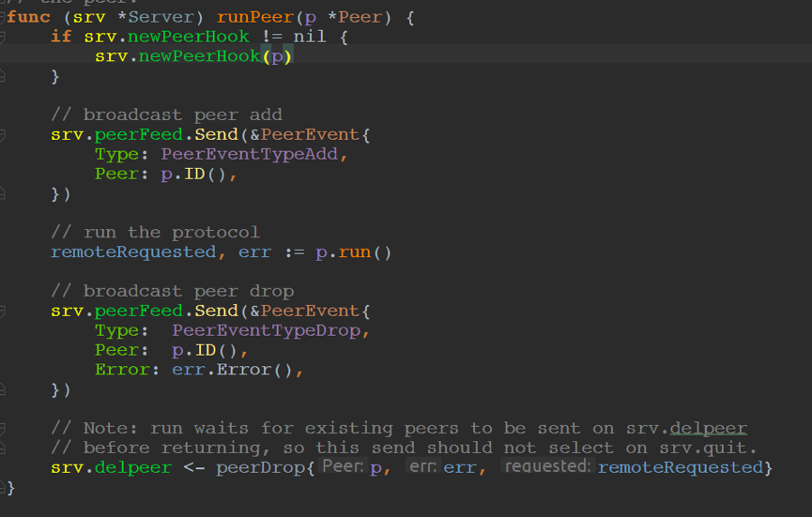Click the 'requested:' inlay hint

(547, 466)
